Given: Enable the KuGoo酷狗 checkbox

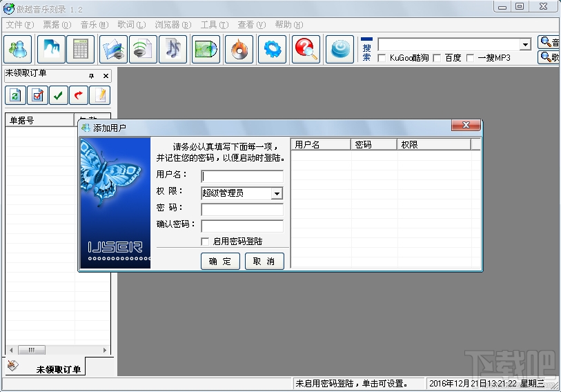Looking at the screenshot, I should 382,58.
